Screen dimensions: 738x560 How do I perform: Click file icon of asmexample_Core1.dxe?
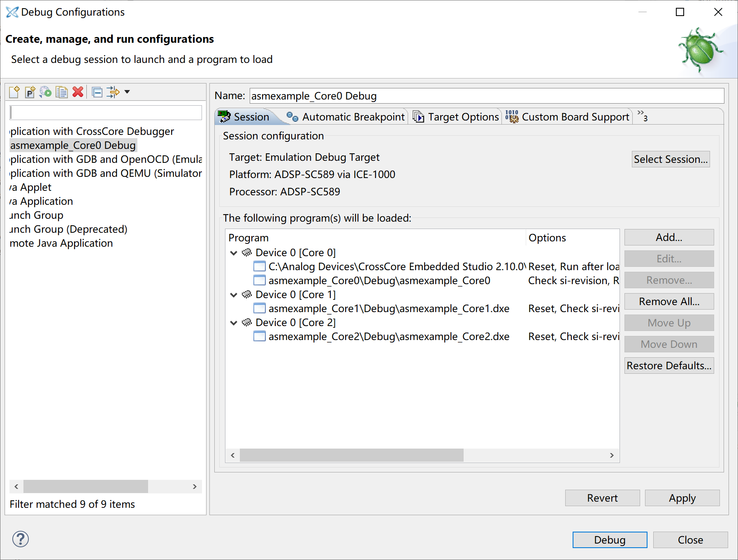click(260, 308)
